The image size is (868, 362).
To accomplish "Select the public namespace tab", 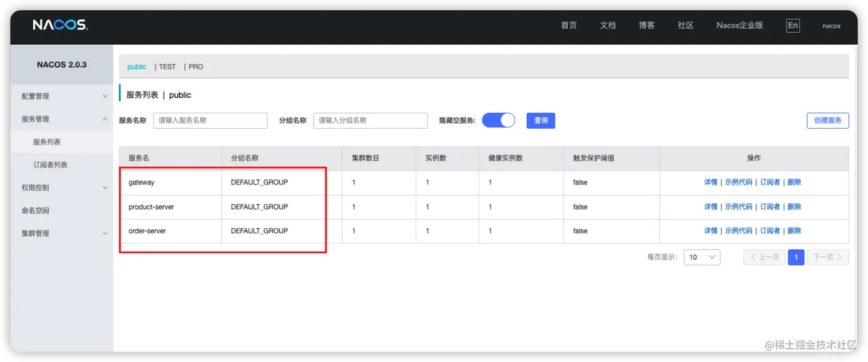I will point(137,67).
